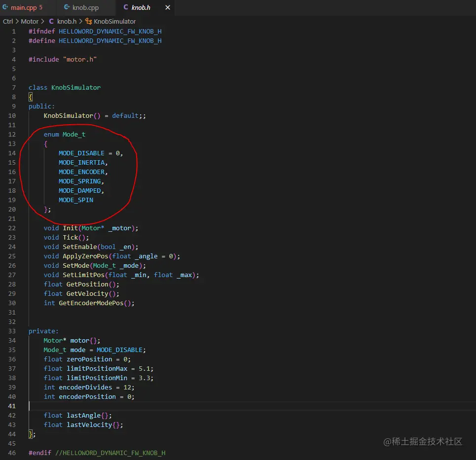Click the C file icon on knob.h tab
The image size is (476, 460).
[x=126, y=7]
